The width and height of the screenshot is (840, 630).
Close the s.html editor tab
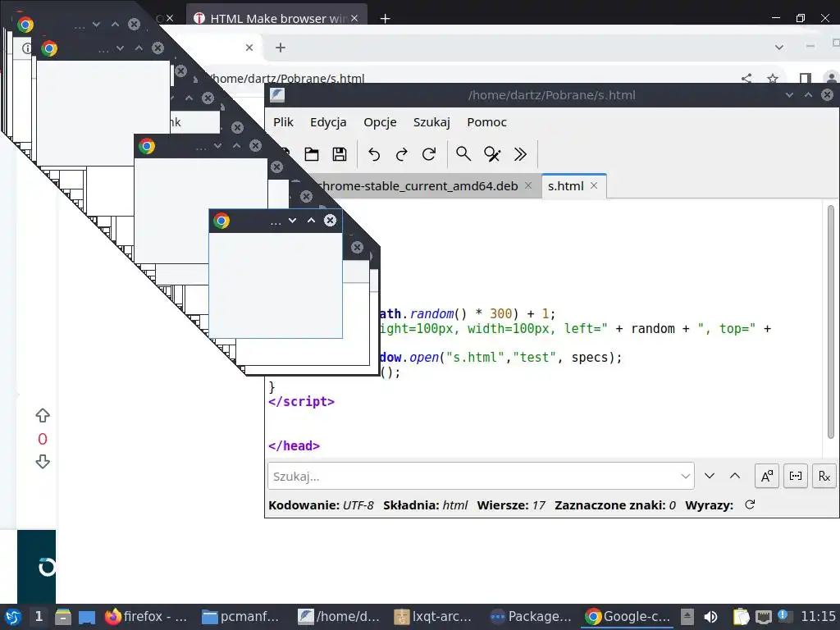(x=594, y=185)
